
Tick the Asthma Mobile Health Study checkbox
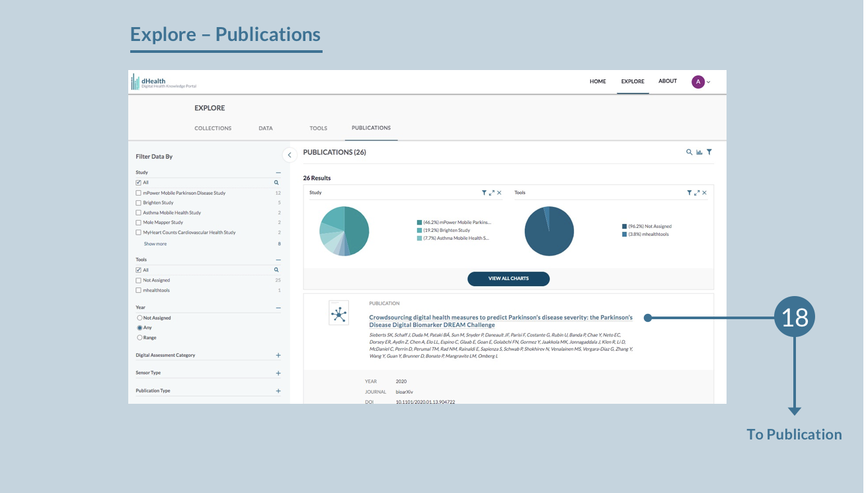pyautogui.click(x=138, y=213)
